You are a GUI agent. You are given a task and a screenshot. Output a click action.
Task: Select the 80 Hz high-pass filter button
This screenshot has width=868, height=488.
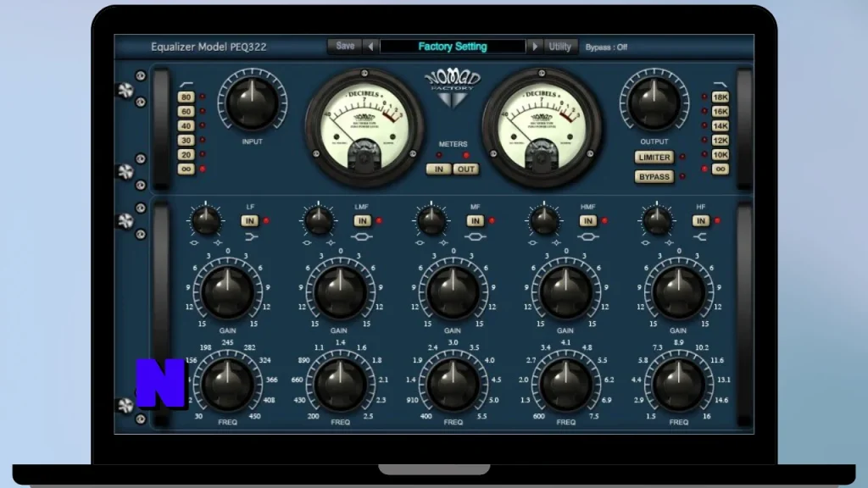(x=186, y=97)
